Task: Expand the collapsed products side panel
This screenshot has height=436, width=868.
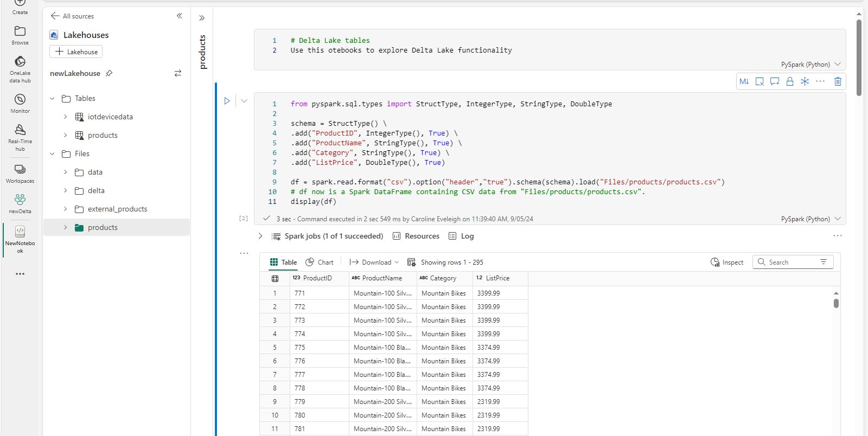Action: click(202, 18)
